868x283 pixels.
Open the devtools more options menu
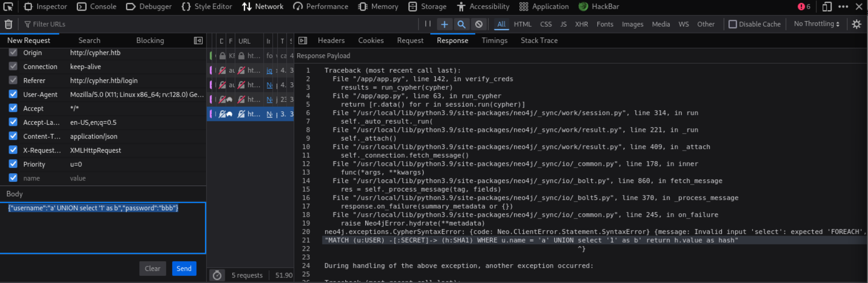coord(843,7)
